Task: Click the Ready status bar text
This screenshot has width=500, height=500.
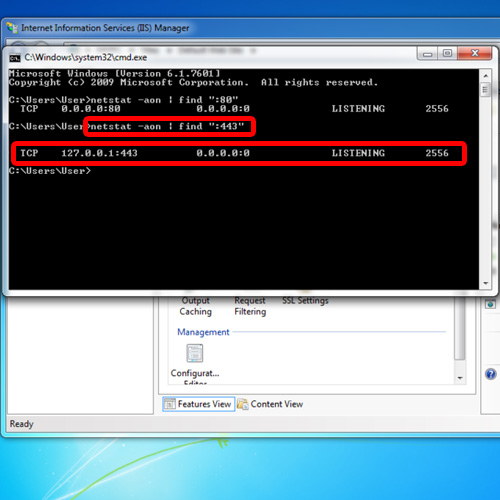Action: point(22,424)
